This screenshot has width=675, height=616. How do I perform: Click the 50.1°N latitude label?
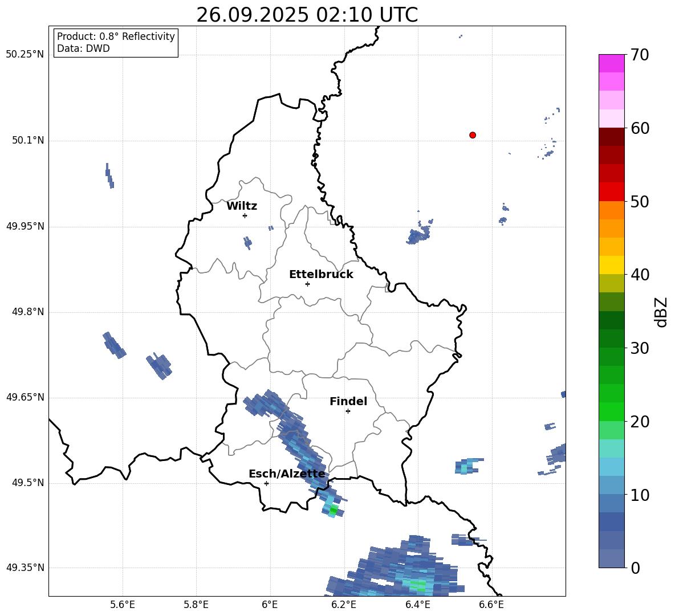click(x=27, y=140)
